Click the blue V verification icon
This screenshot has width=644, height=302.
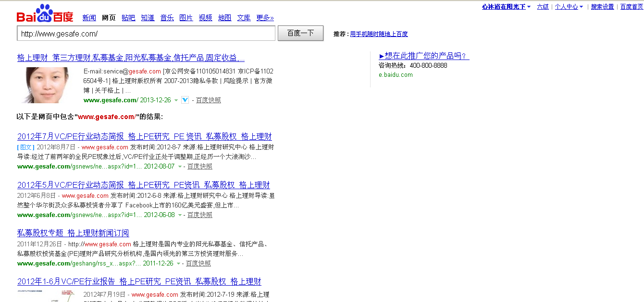click(185, 100)
